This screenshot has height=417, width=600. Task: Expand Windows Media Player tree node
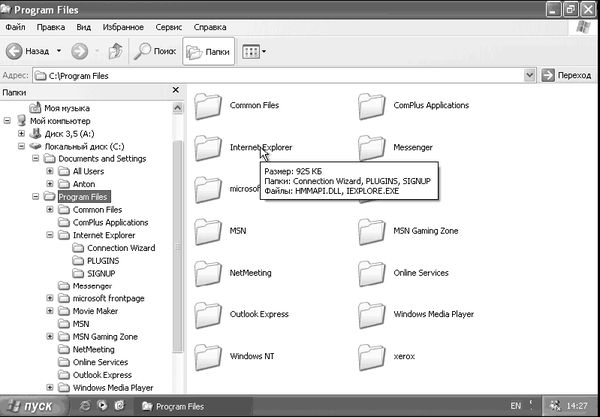coord(50,388)
